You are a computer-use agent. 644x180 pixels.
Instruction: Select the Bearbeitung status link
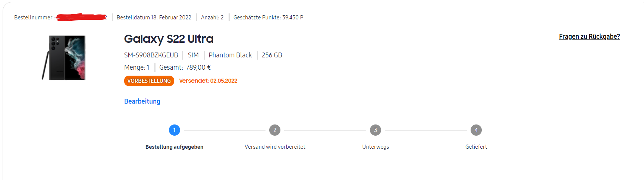[x=142, y=101]
